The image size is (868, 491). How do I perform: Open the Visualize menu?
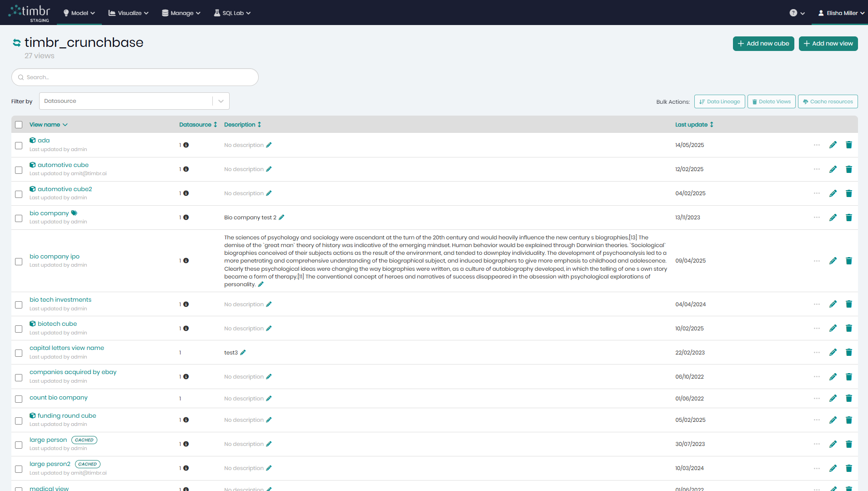tap(128, 13)
